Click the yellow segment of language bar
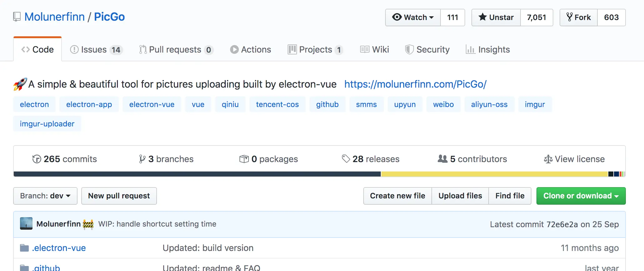The image size is (644, 271). [494, 174]
